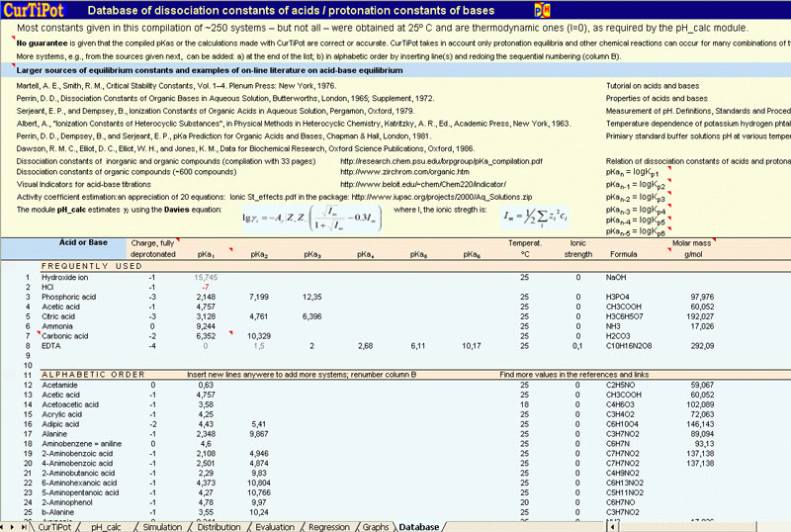
Task: Select the Acetamide row name
Action: point(59,385)
